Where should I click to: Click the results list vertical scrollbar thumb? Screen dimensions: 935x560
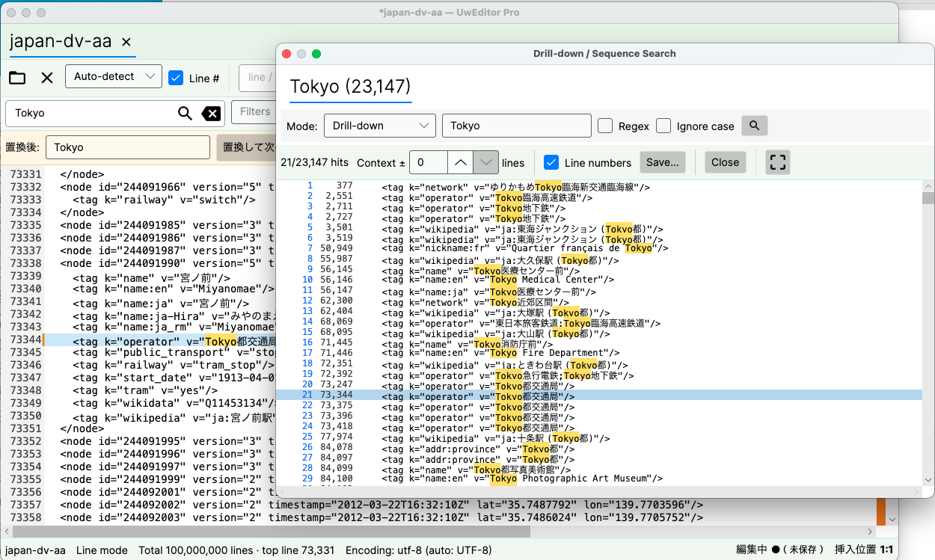[x=928, y=198]
